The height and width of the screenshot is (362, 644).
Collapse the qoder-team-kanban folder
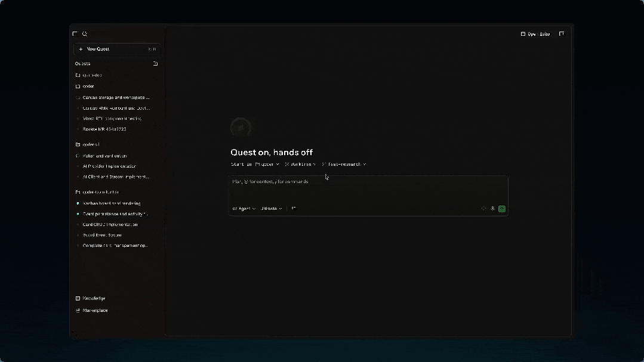(x=97, y=192)
